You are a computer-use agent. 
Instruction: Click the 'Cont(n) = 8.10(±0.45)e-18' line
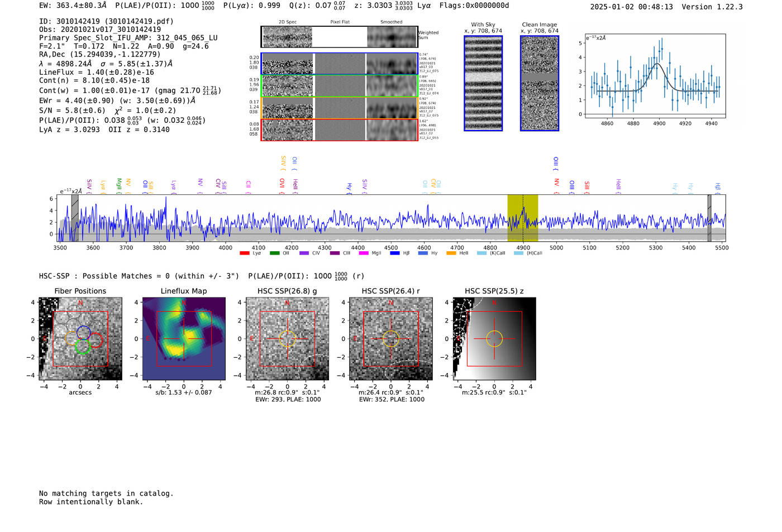tap(94, 80)
